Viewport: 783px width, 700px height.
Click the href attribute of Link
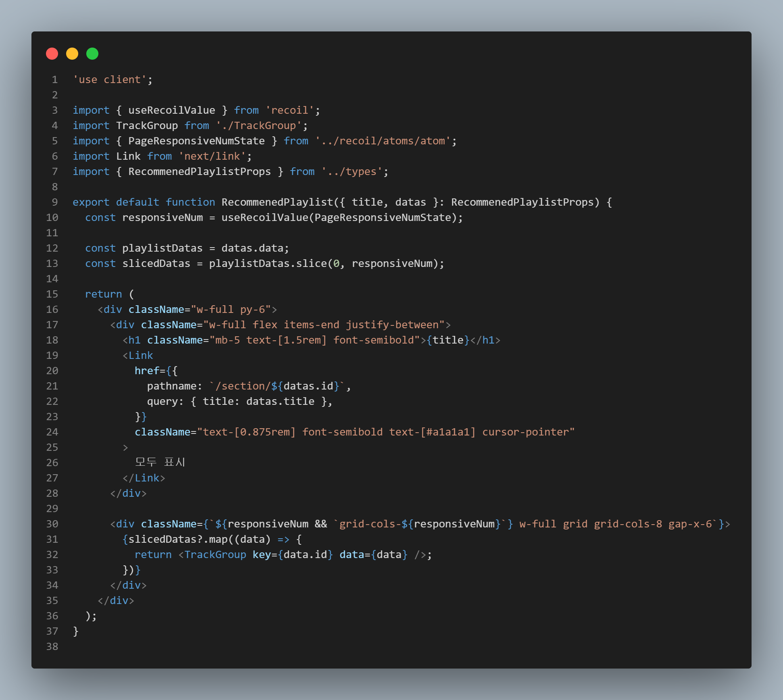coord(147,371)
